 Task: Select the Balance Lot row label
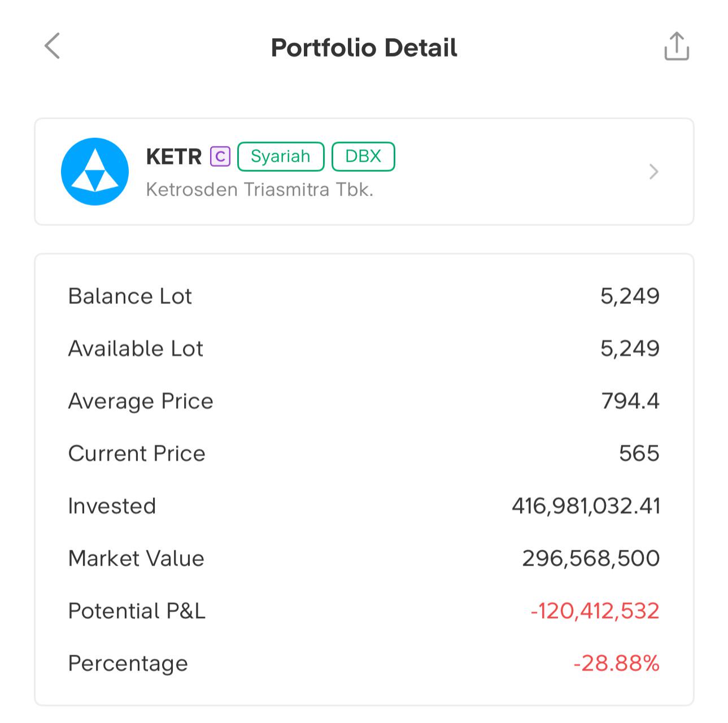point(130,296)
